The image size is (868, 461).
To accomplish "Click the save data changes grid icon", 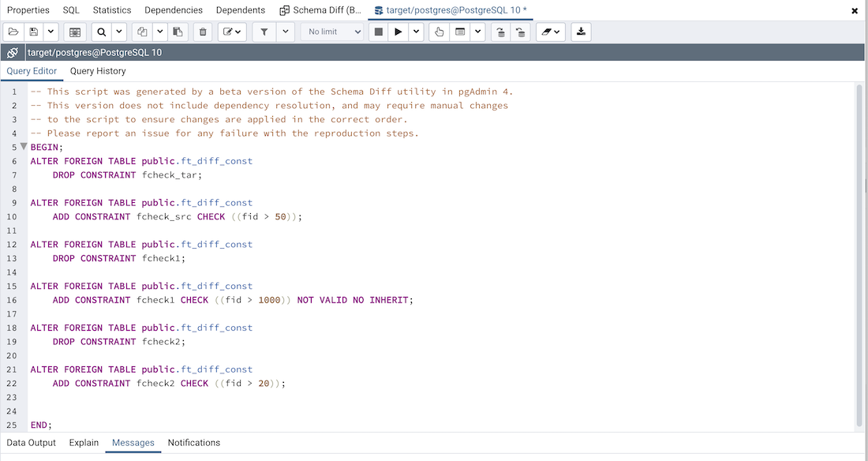I will (x=75, y=32).
